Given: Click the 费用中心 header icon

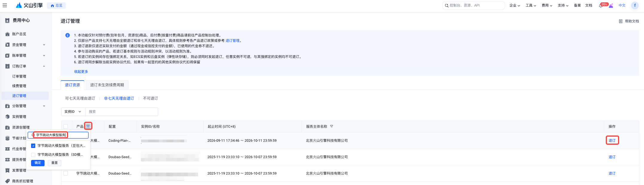Looking at the screenshot, I should (7, 21).
